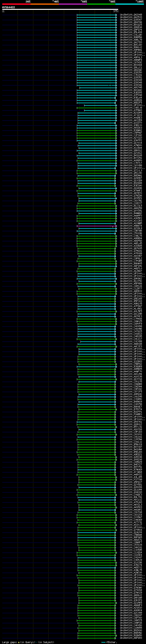This screenshot has height=644, width=146.
Task: Click the orange ~40% identity legend segment
Action: [x=45, y=4]
